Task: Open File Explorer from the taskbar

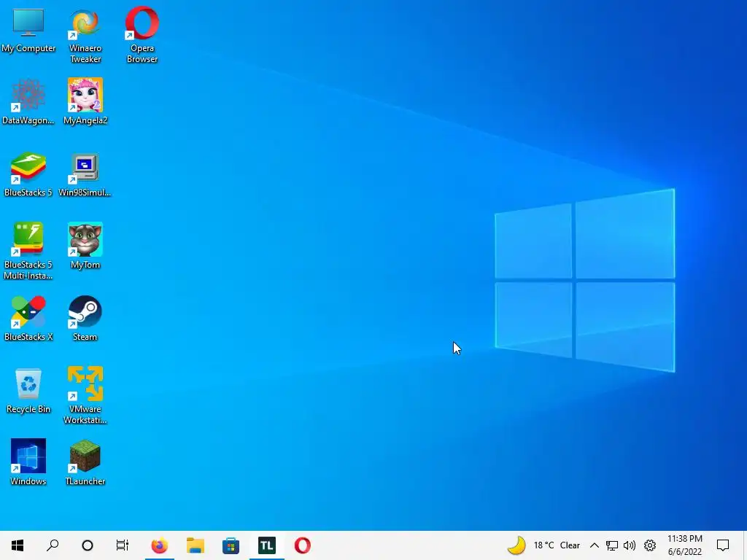Action: [x=196, y=545]
